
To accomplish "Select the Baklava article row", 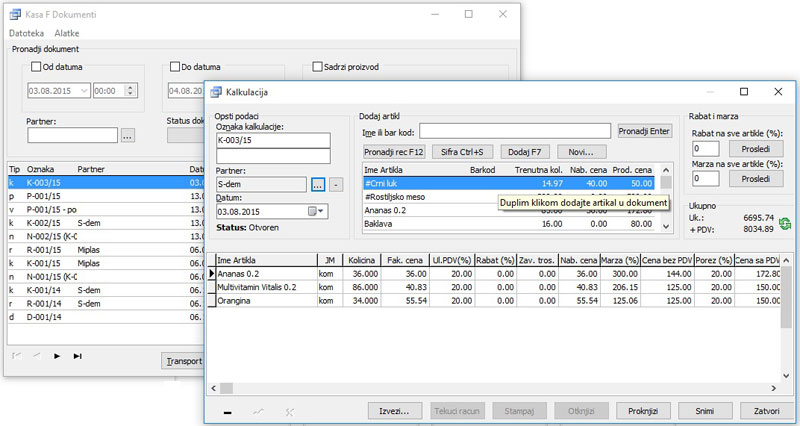I will tap(509, 223).
